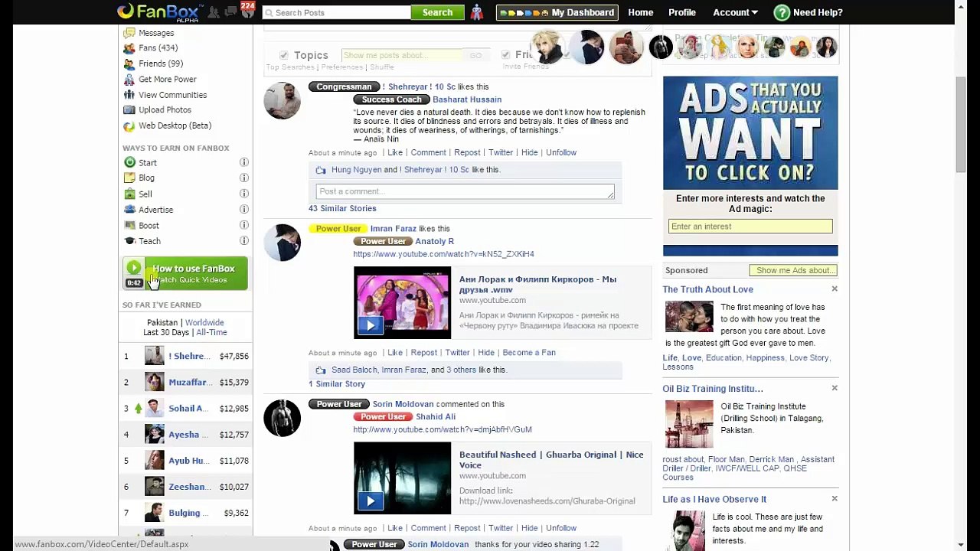The image size is (980, 551).
Task: Open notifications icon showing 224
Action: point(247,10)
